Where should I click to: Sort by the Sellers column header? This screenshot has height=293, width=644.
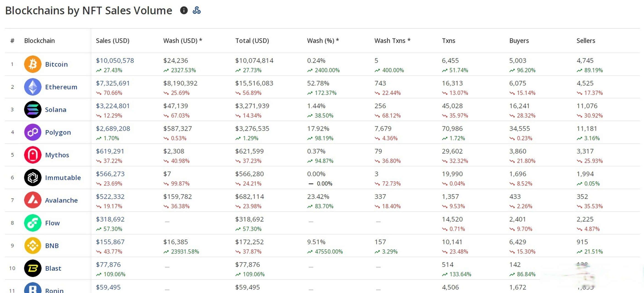586,41
